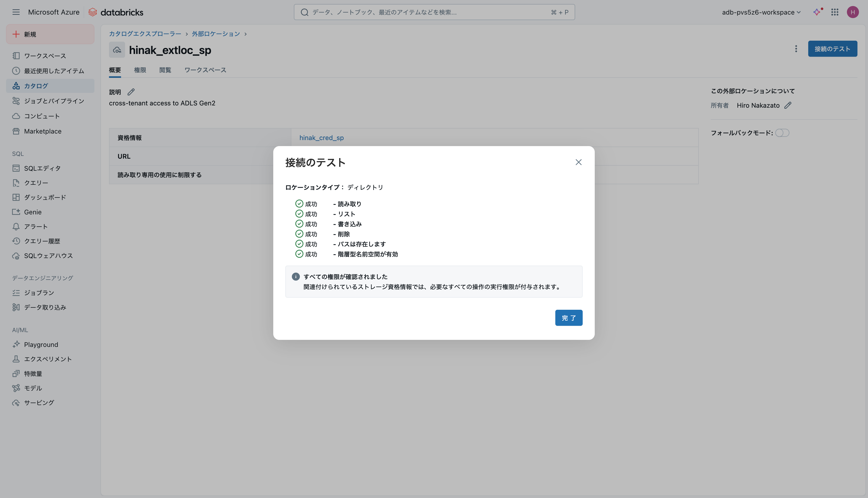868x498 pixels.
Task: Toggle the フォールバックモード switch
Action: tap(782, 133)
